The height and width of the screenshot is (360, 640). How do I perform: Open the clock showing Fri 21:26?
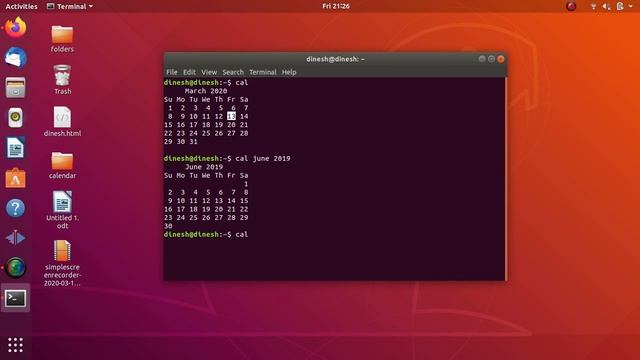336,6
